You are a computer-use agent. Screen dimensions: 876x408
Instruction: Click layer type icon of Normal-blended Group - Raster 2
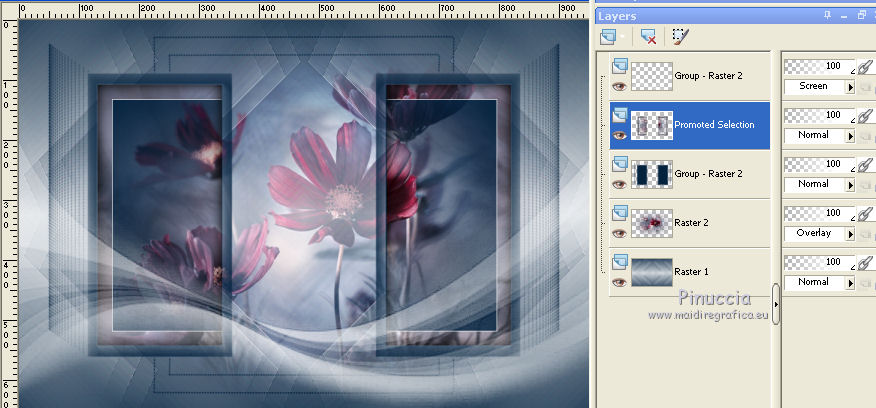coord(620,164)
